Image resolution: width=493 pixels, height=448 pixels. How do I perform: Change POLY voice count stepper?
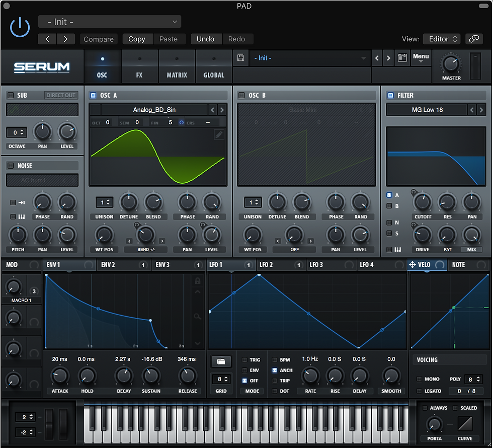[x=474, y=379]
